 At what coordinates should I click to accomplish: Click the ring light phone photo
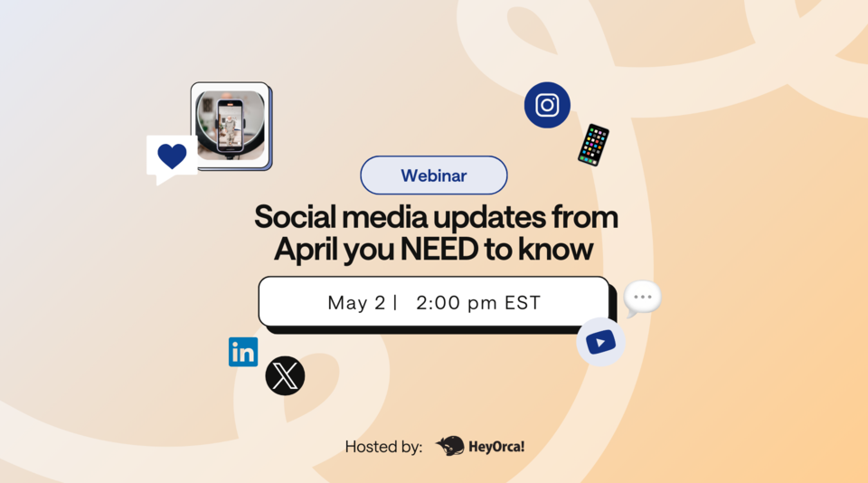(x=231, y=126)
